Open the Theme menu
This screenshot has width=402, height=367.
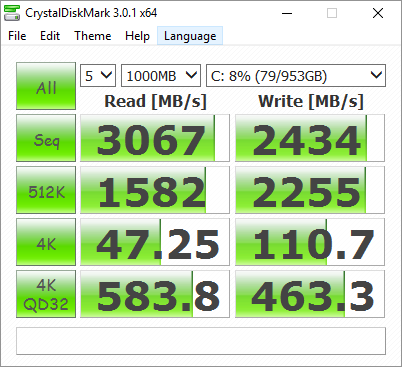click(93, 36)
